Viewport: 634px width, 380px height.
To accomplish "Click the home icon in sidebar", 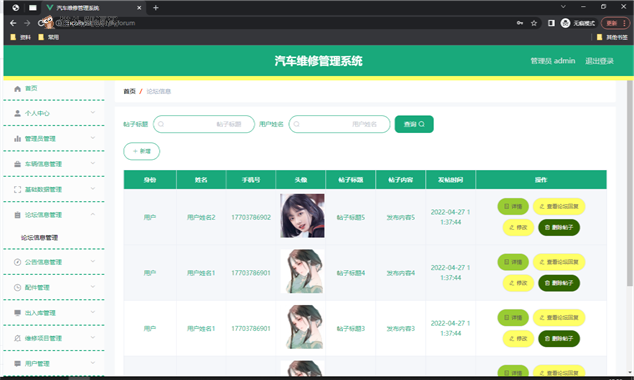I will coord(17,89).
